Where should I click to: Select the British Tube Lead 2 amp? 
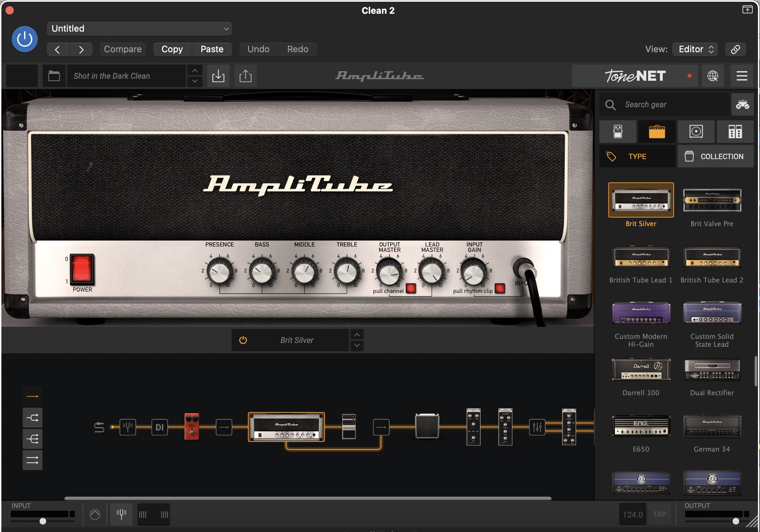pos(712,257)
